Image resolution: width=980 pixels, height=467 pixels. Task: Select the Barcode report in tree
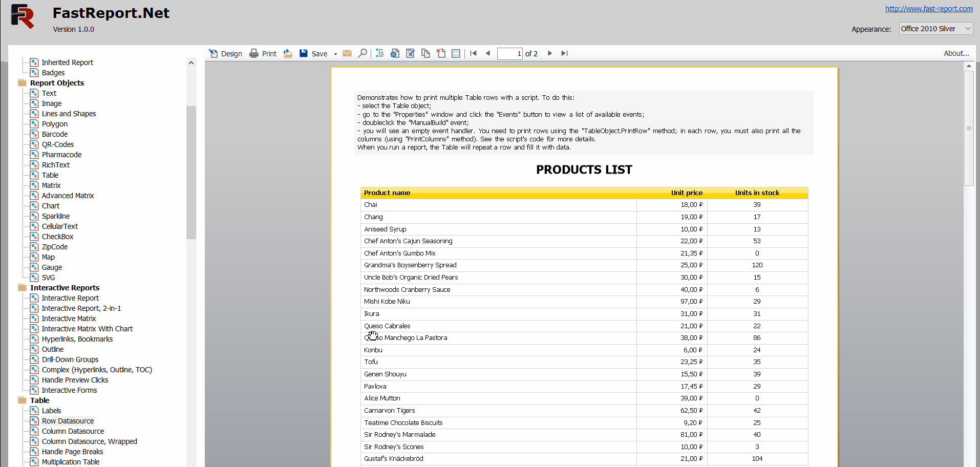54,134
